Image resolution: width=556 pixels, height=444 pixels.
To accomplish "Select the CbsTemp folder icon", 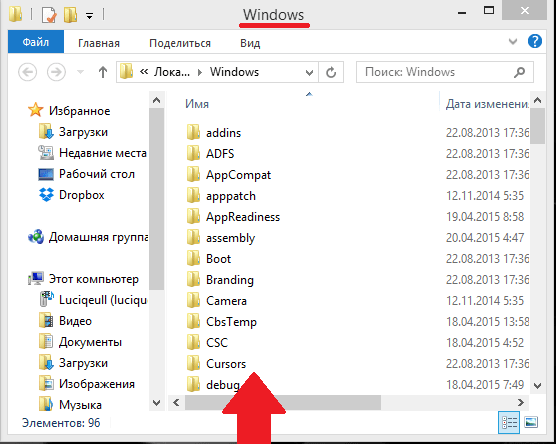I will pos(193,321).
